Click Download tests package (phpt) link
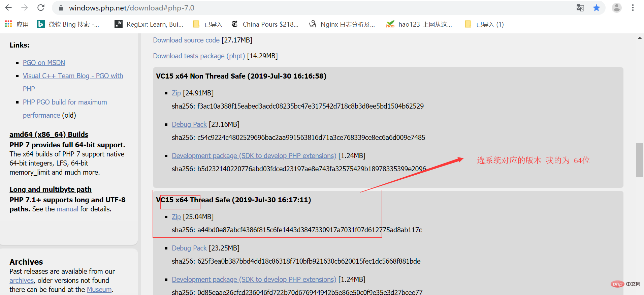Viewport: 644px width, 295px height. coord(199,56)
